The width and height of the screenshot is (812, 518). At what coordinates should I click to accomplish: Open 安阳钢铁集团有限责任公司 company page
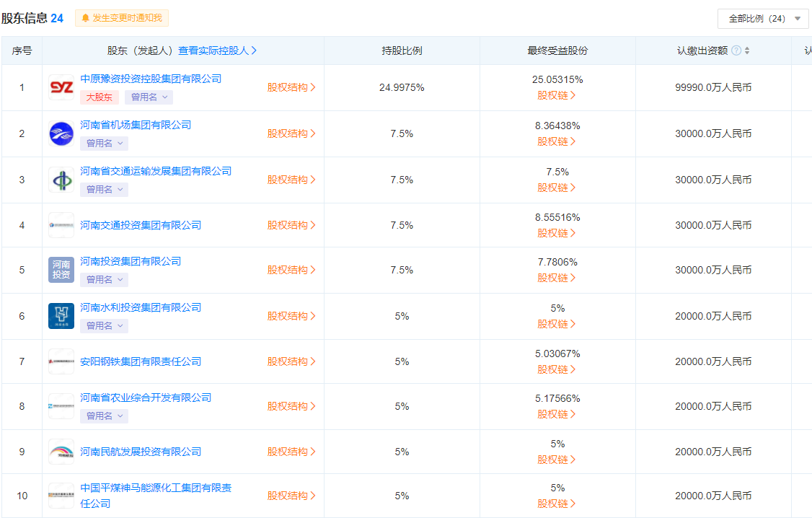click(141, 361)
